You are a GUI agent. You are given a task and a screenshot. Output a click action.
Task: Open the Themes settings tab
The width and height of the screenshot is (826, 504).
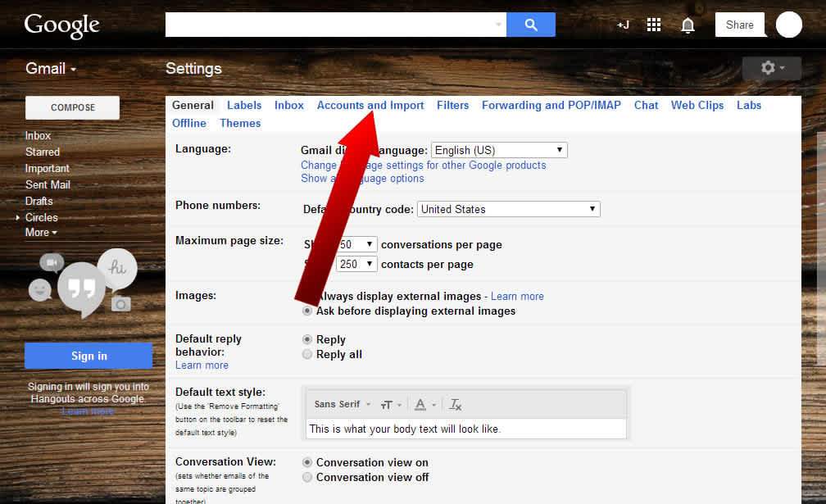click(240, 123)
